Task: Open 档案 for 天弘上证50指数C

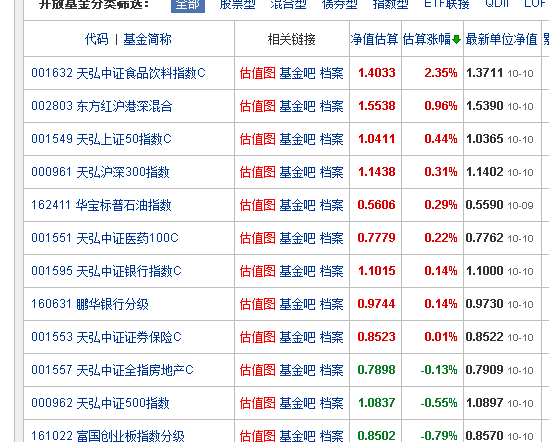Action: 332,139
